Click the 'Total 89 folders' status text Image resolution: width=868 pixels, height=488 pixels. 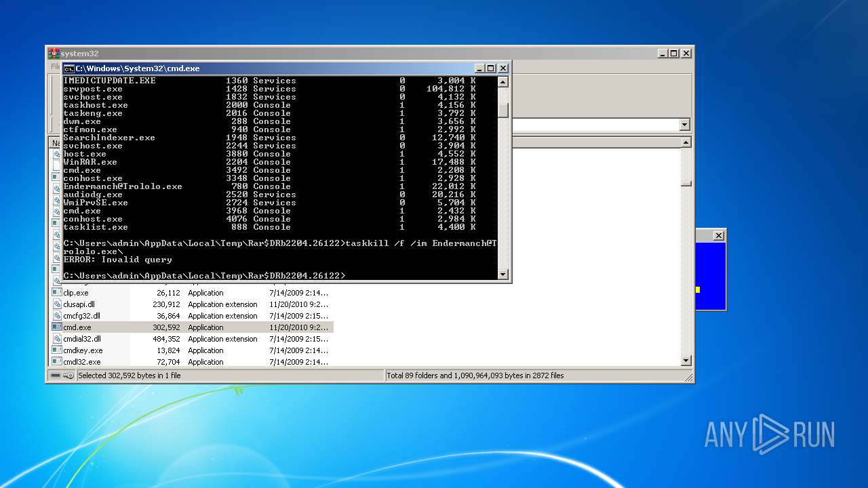coord(475,375)
